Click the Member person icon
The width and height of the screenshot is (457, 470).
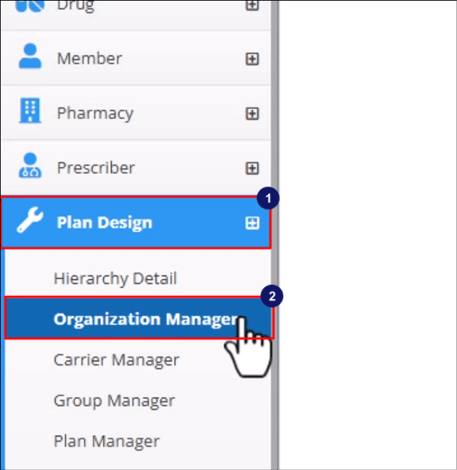tap(30, 56)
